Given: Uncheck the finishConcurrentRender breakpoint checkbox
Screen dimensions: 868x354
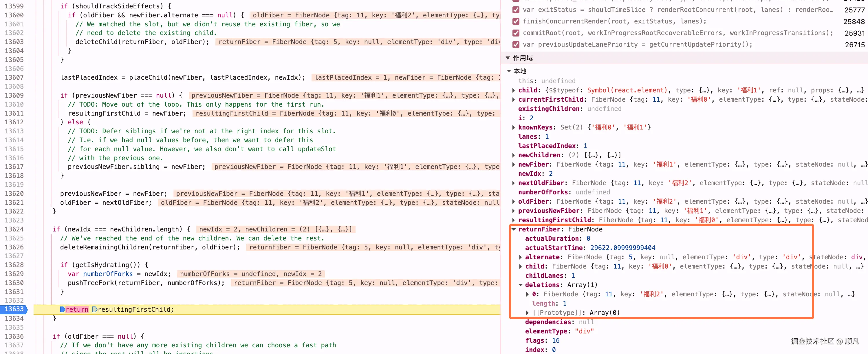Looking at the screenshot, I should 516,21.
